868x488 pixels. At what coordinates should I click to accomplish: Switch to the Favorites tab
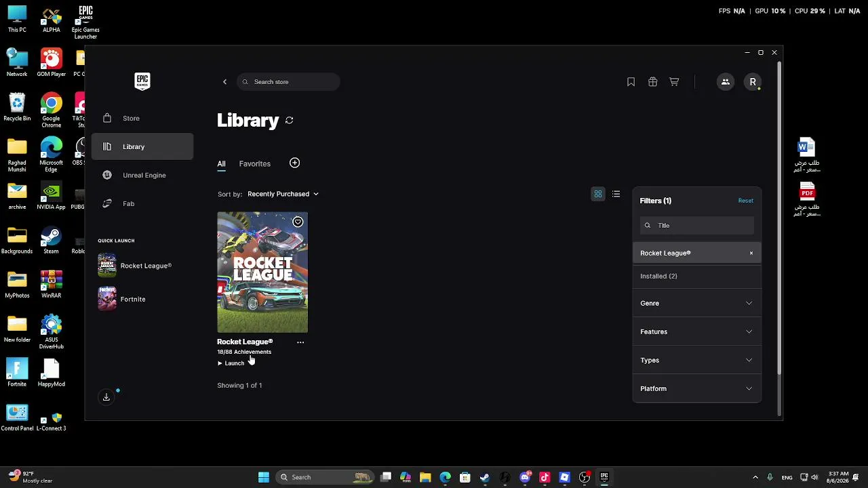pos(255,164)
